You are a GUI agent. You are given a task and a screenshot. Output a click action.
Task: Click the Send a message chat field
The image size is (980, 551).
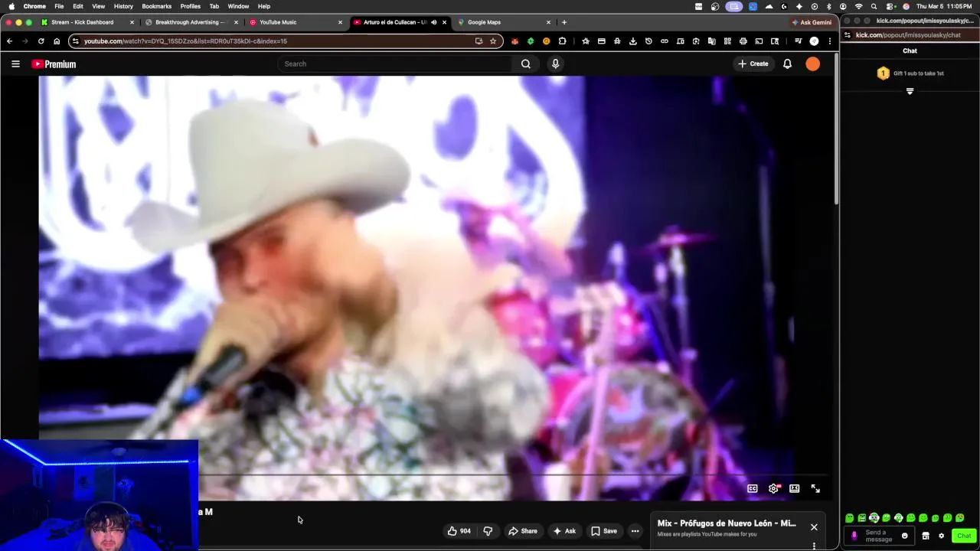coord(879,536)
